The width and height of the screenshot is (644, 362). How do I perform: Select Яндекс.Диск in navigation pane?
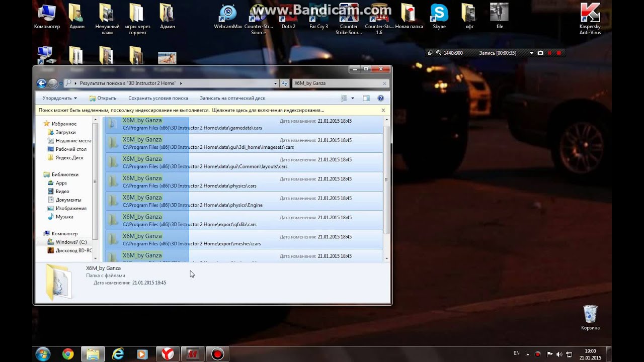point(65,158)
